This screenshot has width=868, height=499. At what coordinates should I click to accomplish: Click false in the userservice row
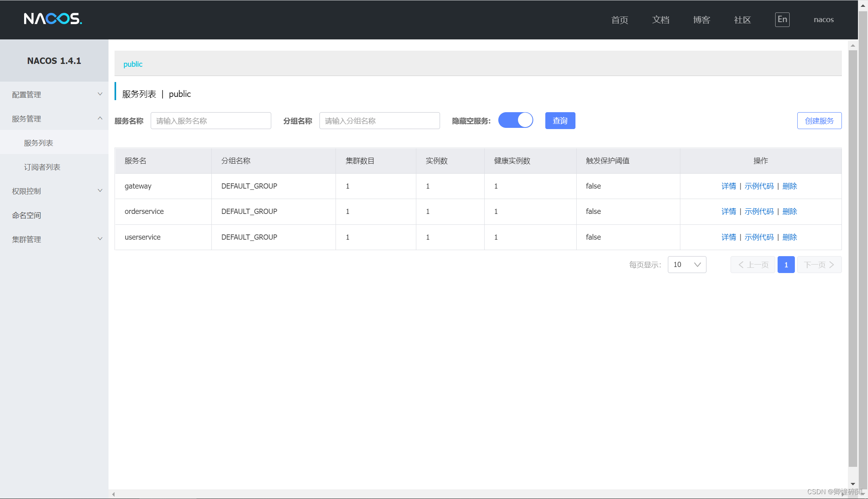pos(593,237)
